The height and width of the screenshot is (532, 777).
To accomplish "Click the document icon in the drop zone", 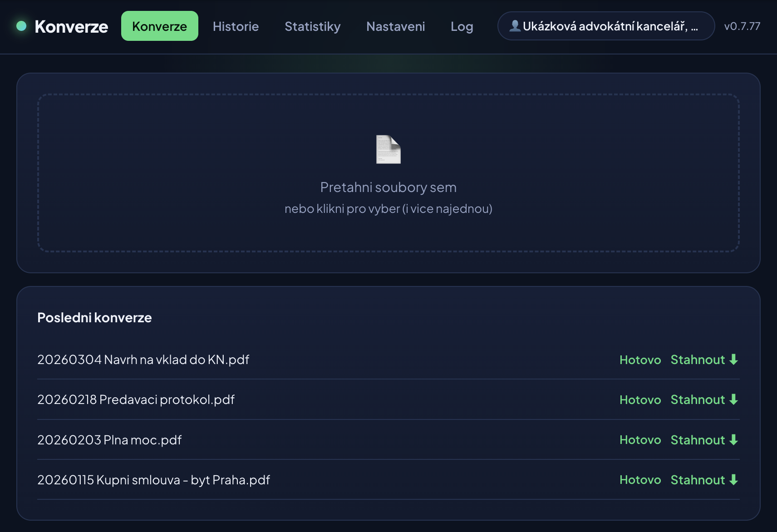I will coord(388,149).
